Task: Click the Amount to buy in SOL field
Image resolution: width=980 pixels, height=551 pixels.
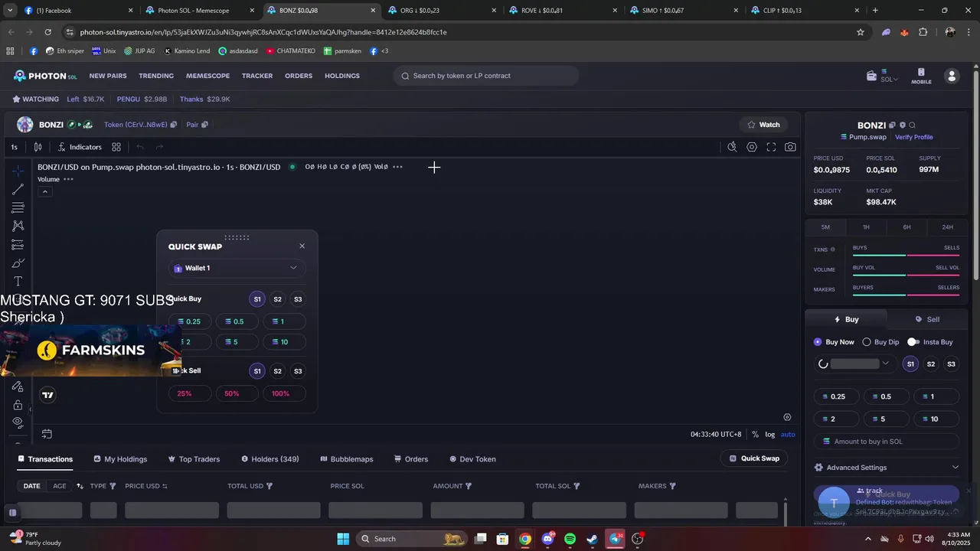Action: (x=887, y=442)
